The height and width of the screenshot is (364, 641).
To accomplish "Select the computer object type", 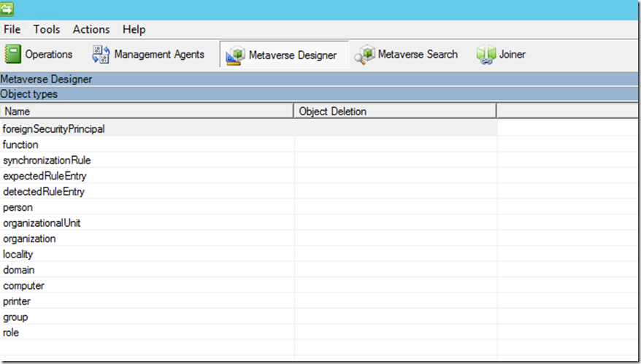I will pyautogui.click(x=23, y=285).
